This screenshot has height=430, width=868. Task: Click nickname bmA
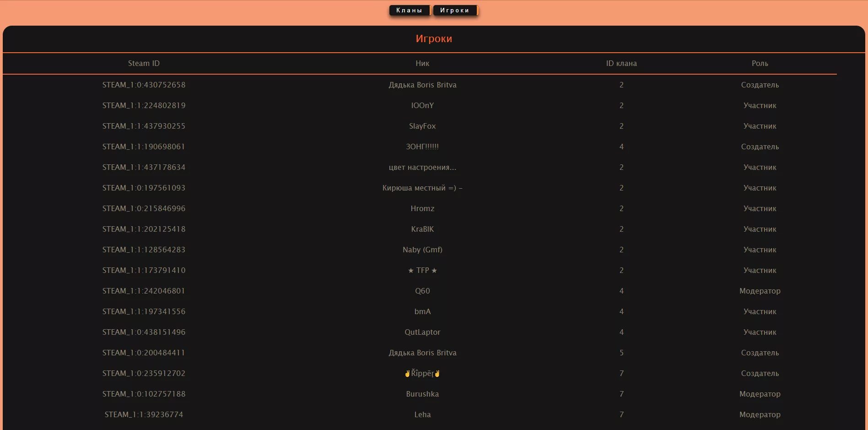[x=422, y=311]
